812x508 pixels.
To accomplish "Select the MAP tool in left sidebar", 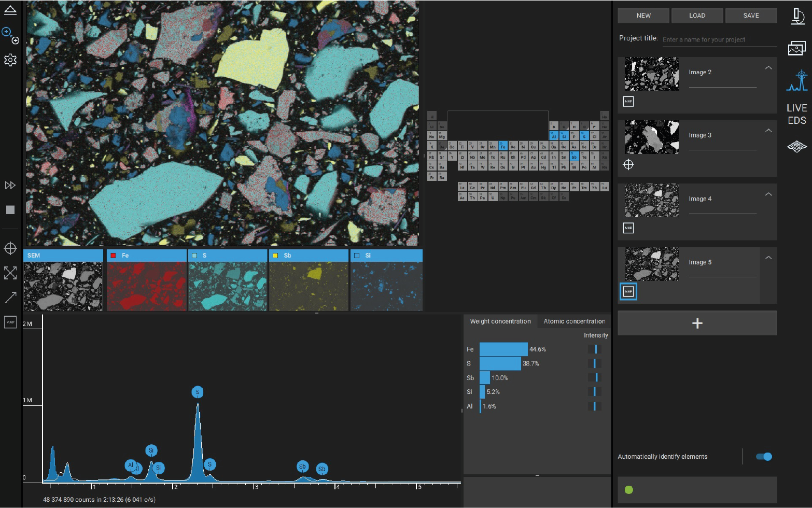I will pos(10,322).
